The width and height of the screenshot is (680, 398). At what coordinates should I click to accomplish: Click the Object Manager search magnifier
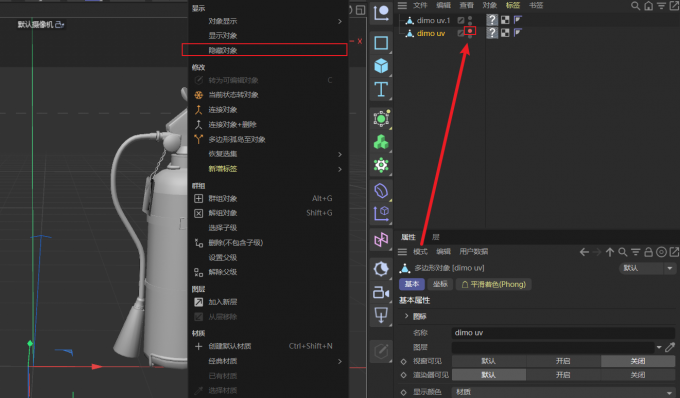[635, 6]
